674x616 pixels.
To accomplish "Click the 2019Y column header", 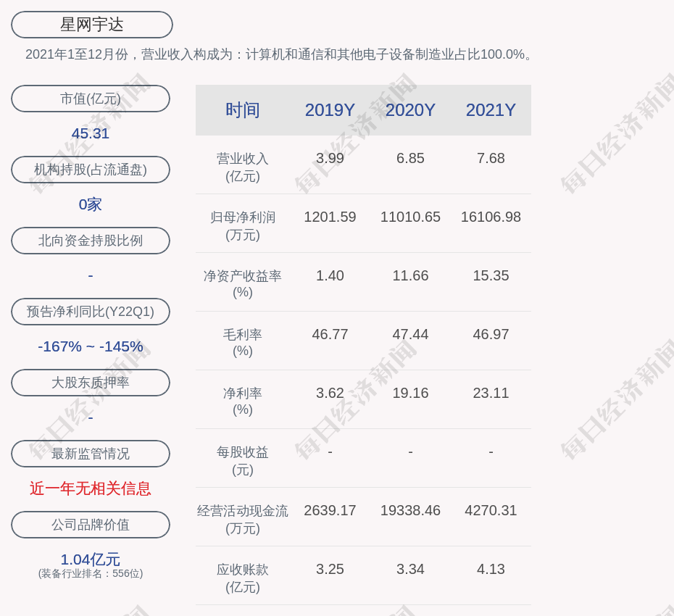I will (x=330, y=110).
